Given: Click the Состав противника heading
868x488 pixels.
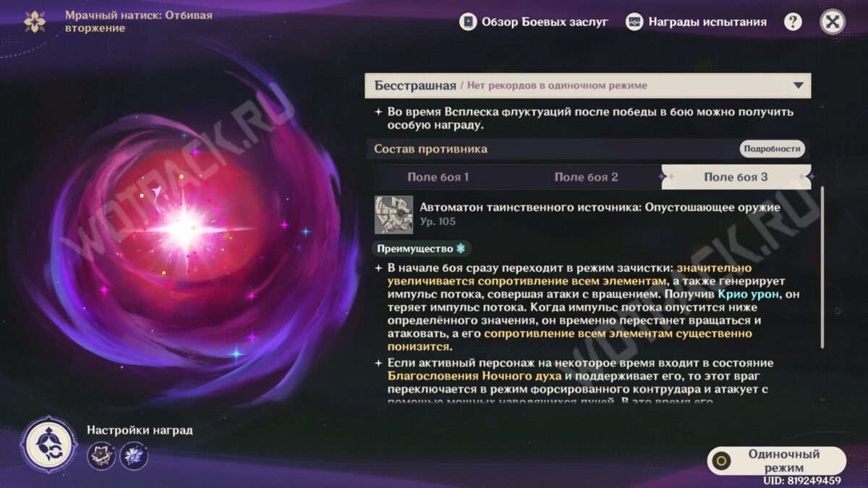Looking at the screenshot, I should click(430, 149).
